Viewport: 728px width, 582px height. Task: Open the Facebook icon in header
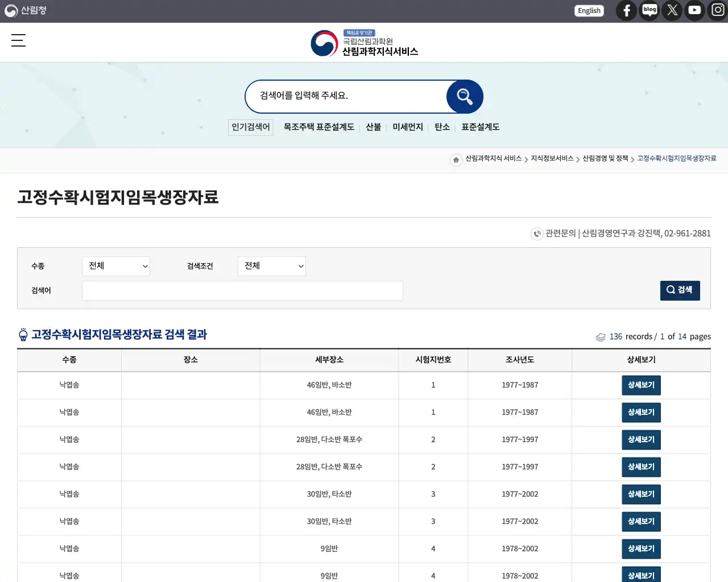[626, 10]
